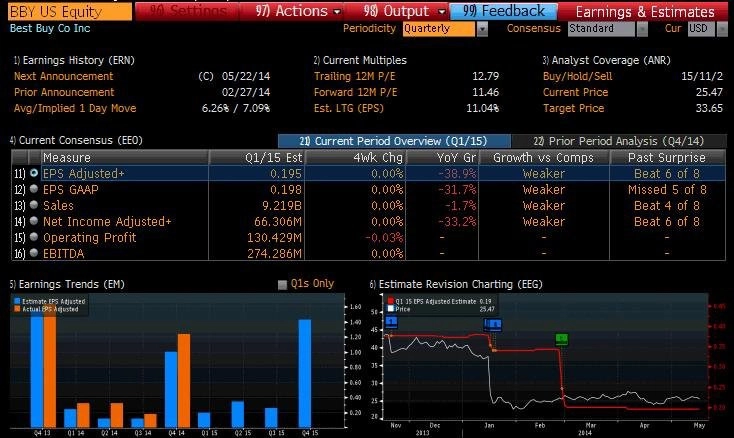Click the YoY Gr column header
This screenshot has height=438, width=734.
point(442,158)
